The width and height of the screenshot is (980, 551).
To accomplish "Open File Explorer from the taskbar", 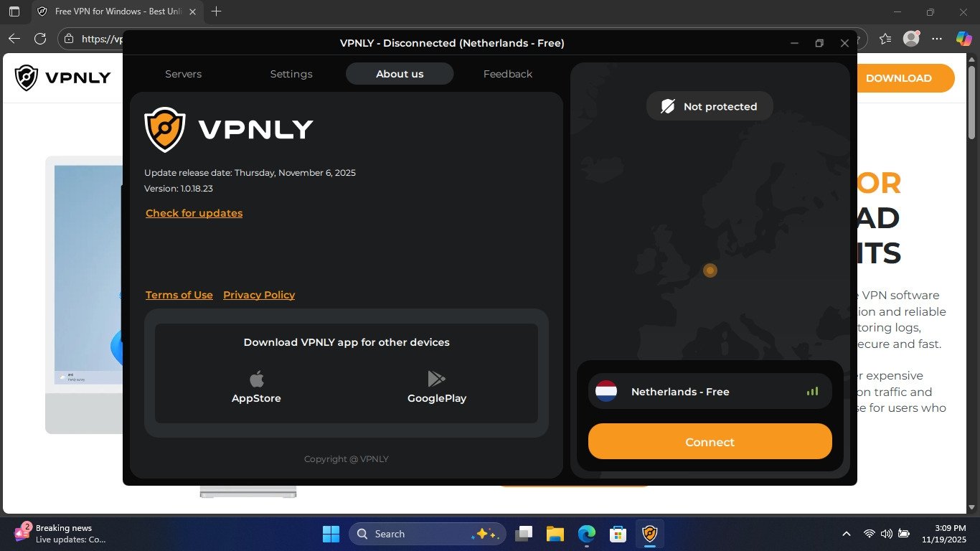I will (x=555, y=534).
